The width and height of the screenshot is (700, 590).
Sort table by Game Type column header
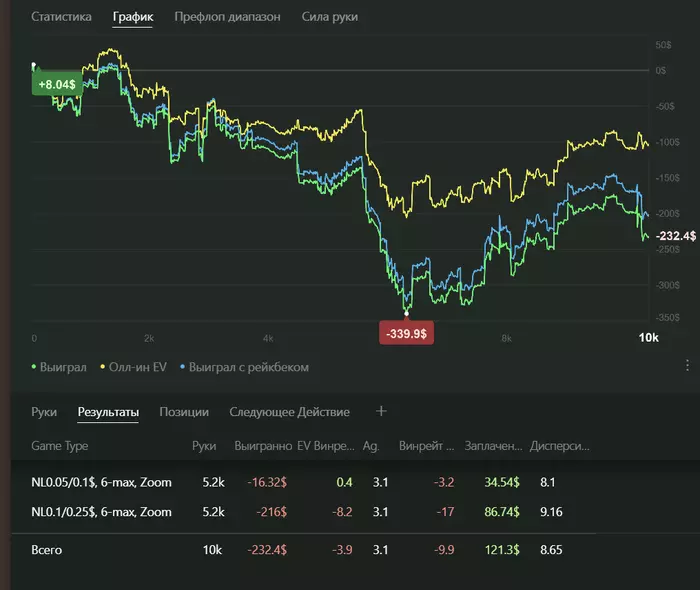[x=59, y=446]
